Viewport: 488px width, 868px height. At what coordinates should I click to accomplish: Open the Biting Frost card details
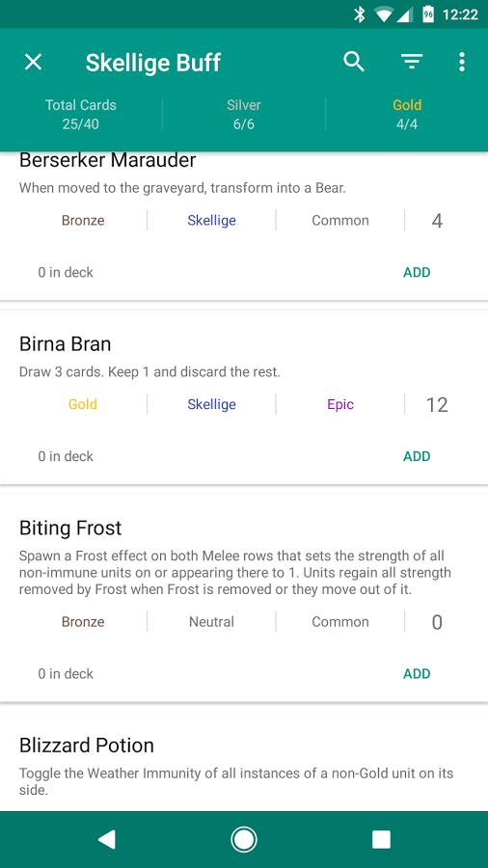[70, 529]
